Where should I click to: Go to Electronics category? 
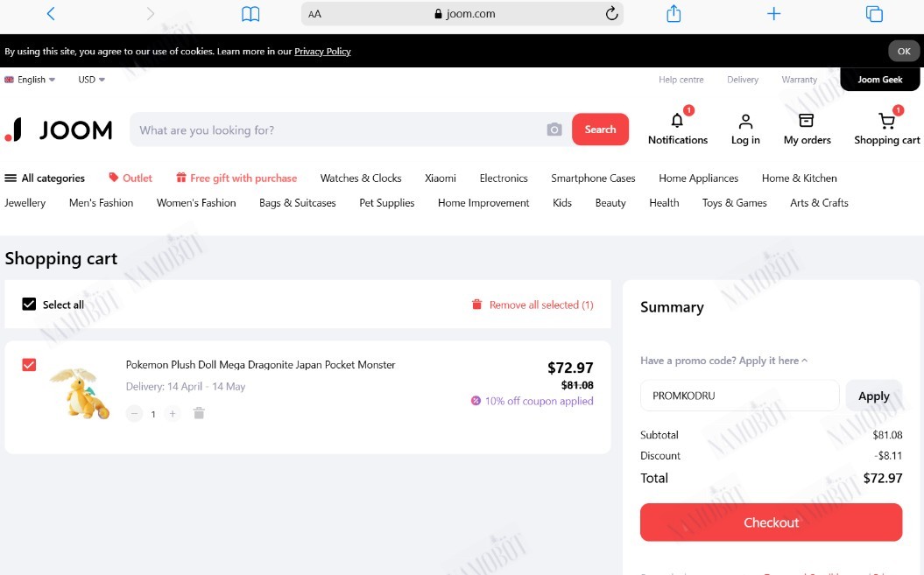[504, 178]
